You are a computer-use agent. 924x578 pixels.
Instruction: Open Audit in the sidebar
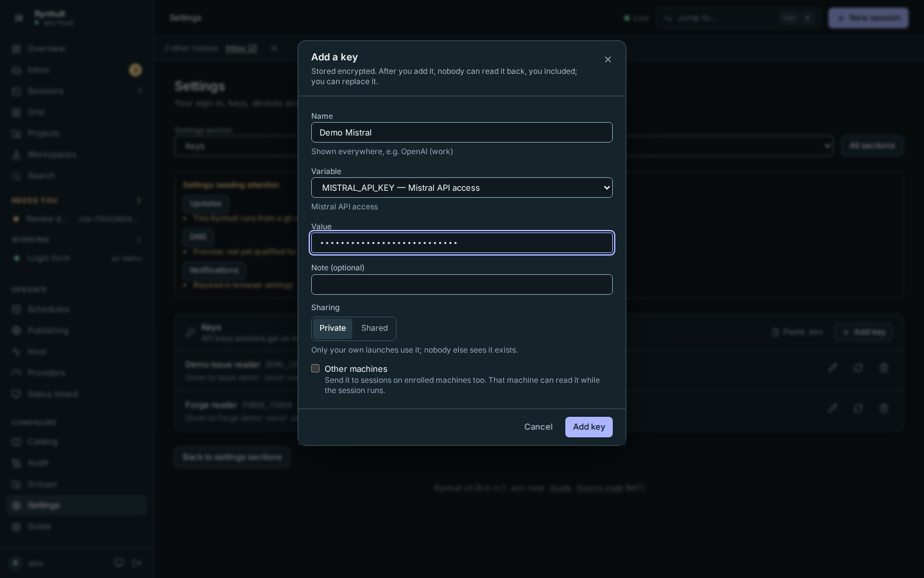[77, 463]
